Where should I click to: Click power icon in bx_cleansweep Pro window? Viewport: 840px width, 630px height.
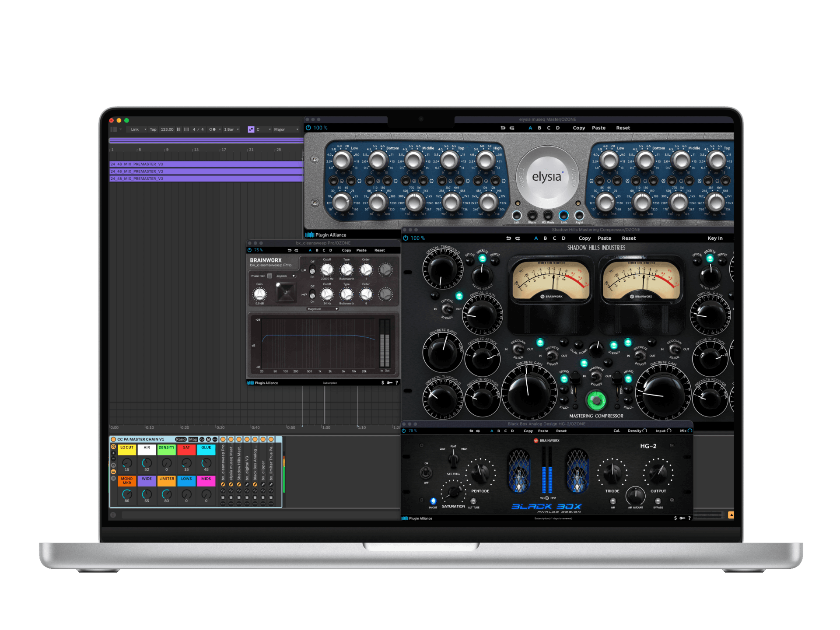click(250, 250)
